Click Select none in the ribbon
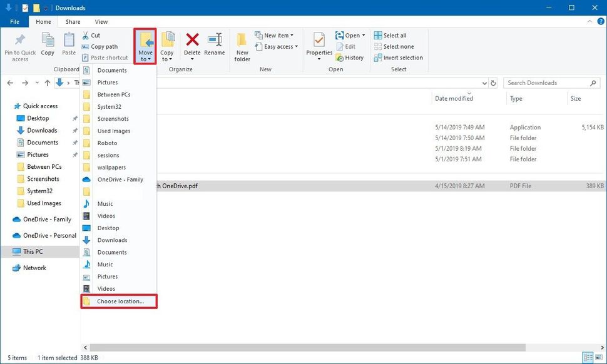 (x=395, y=46)
